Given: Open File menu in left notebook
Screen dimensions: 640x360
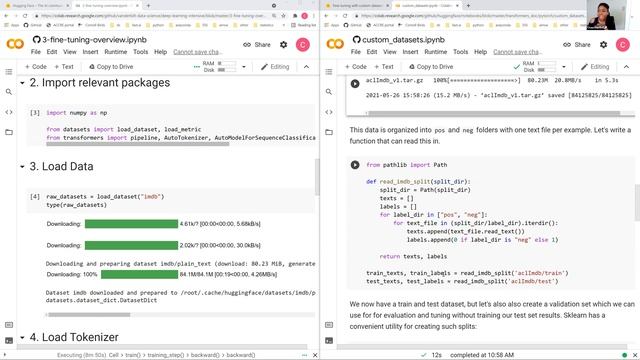Looking at the screenshot, I should point(36,52).
